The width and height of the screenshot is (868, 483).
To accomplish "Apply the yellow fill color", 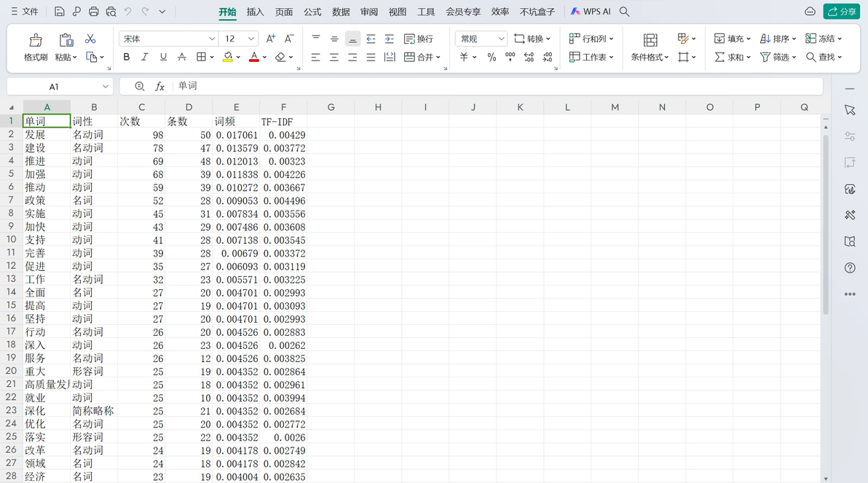I will 227,57.
